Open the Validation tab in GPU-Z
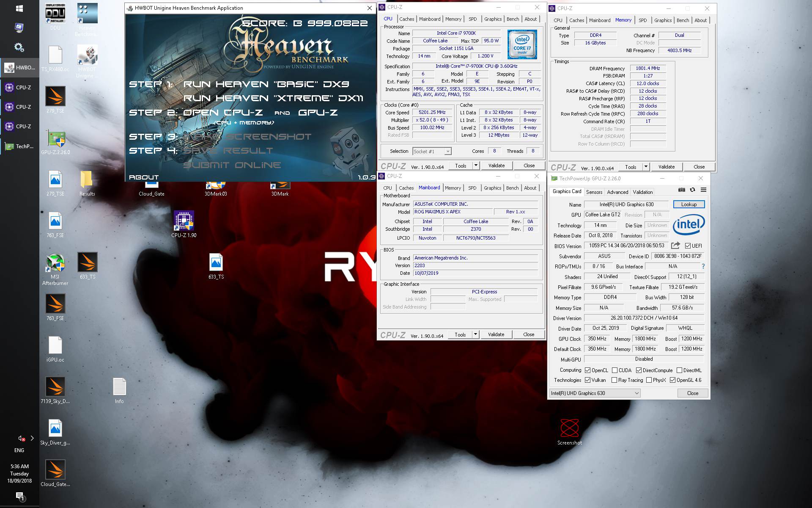This screenshot has width=812, height=508. (642, 192)
